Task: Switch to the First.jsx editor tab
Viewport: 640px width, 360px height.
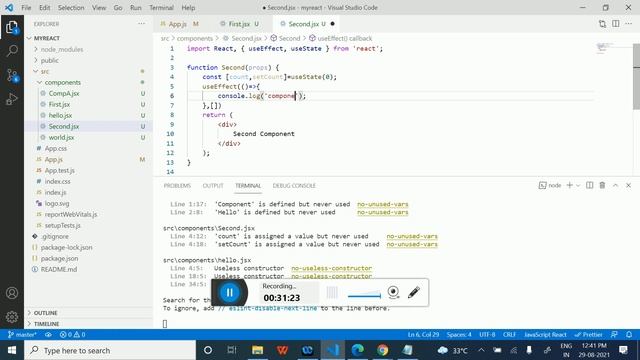Action: (239, 24)
